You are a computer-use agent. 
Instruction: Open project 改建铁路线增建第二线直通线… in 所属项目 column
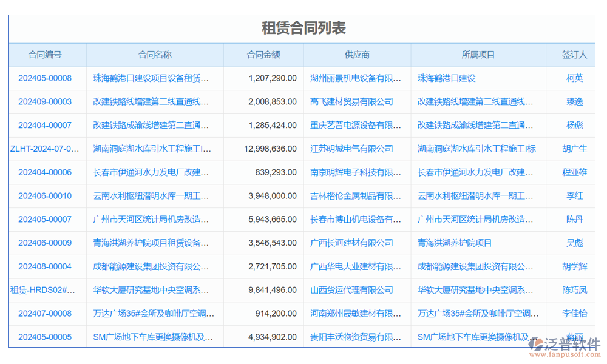click(475, 102)
